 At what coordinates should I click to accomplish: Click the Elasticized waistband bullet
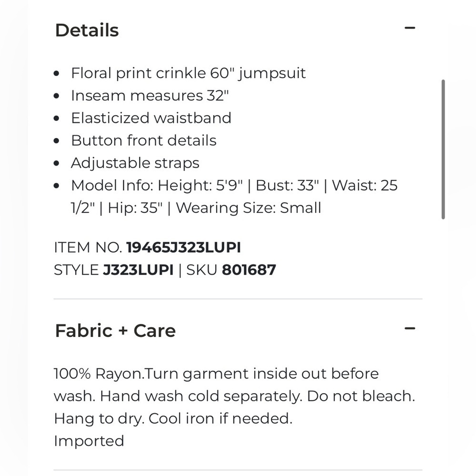(x=151, y=118)
